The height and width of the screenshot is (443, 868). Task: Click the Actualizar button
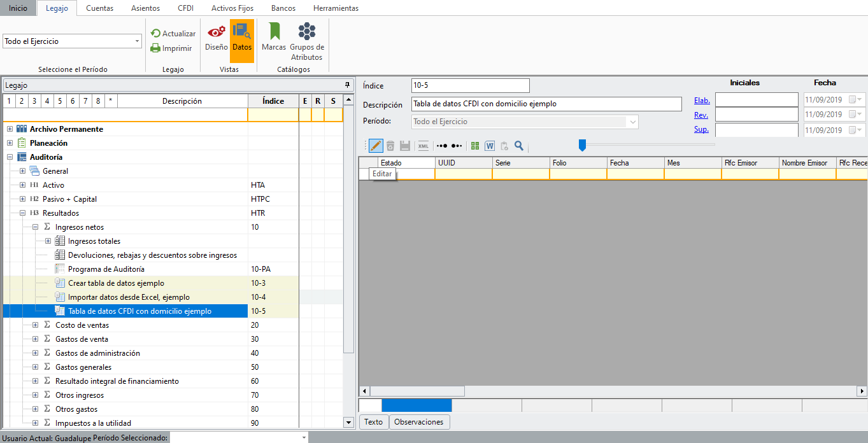pyautogui.click(x=173, y=33)
